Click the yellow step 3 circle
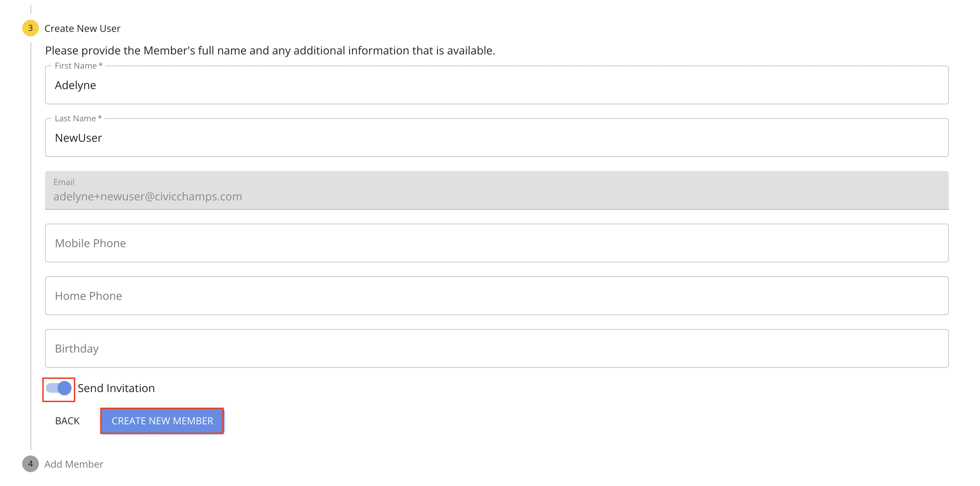This screenshot has width=980, height=486. [31, 28]
